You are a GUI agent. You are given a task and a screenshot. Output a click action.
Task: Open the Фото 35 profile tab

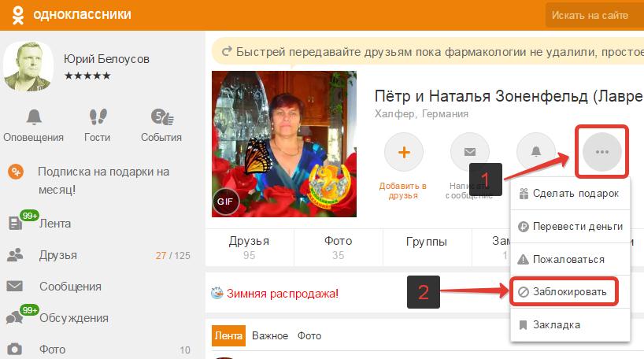point(338,248)
